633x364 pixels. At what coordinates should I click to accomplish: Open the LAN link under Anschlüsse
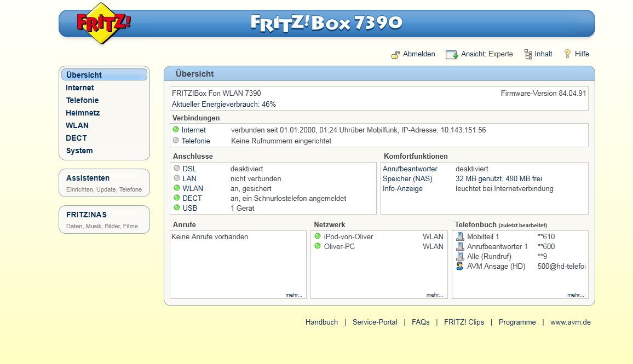pyautogui.click(x=189, y=178)
